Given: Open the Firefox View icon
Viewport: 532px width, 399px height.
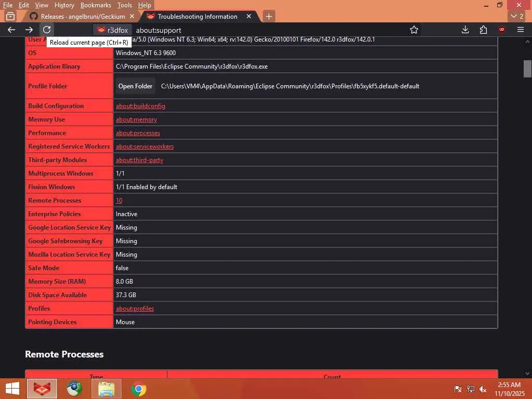Looking at the screenshot, I should (x=10, y=16).
